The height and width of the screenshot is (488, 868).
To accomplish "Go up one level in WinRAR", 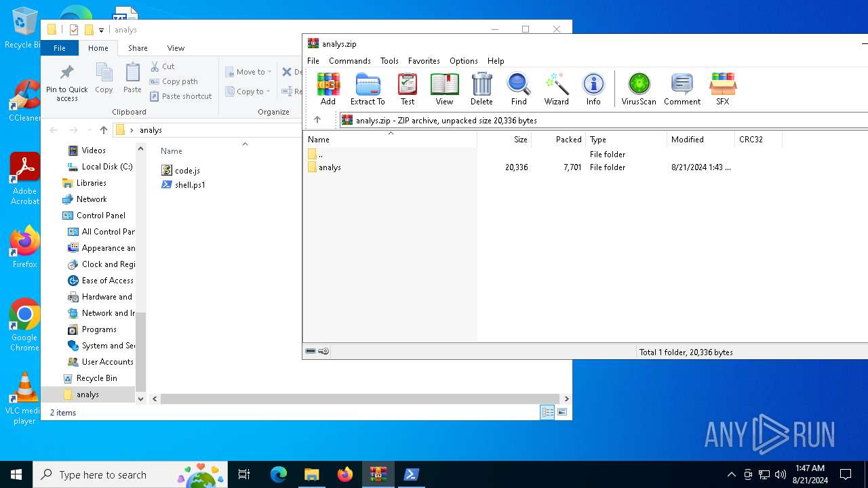I will [x=317, y=120].
